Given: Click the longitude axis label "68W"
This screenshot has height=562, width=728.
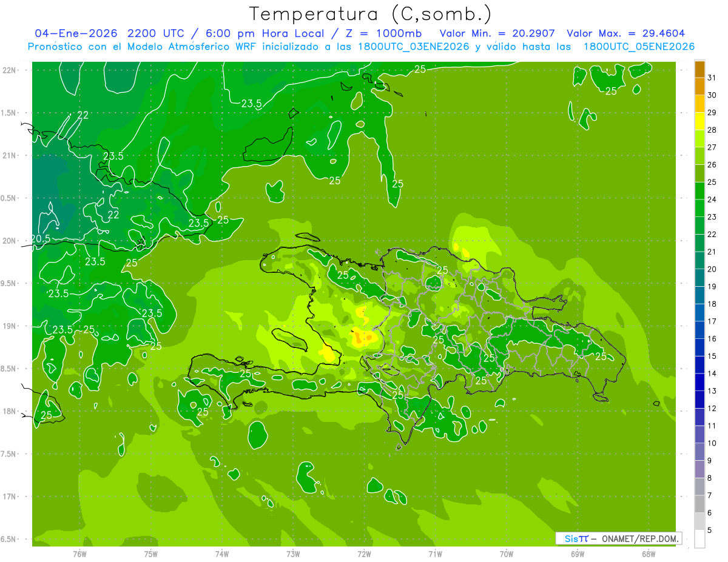Looking at the screenshot, I should (649, 554).
